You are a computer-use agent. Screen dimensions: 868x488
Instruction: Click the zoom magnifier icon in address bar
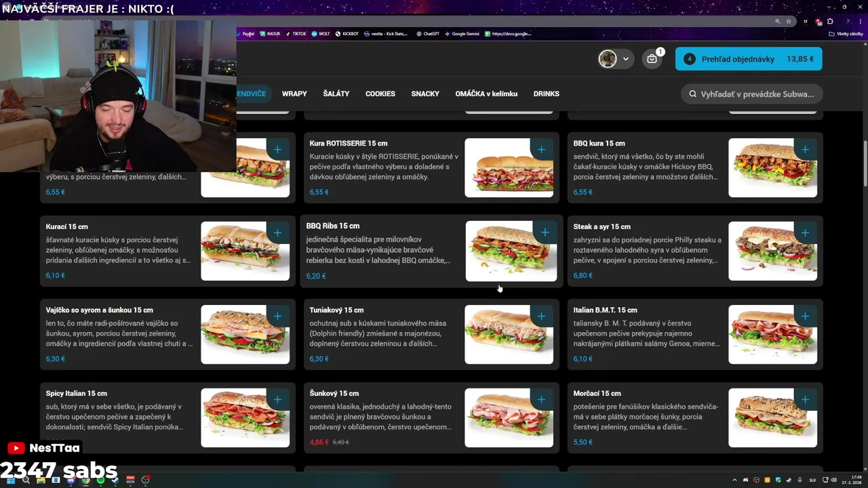[x=777, y=21]
